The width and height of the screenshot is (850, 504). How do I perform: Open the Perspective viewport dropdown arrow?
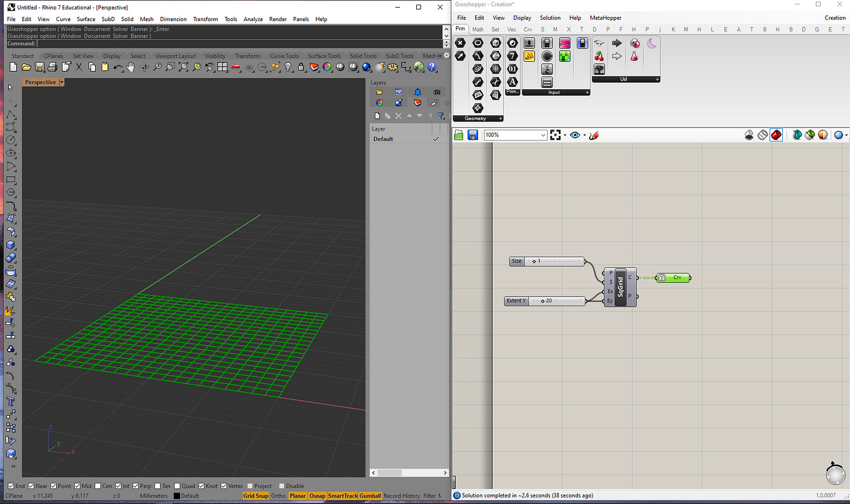[62, 82]
